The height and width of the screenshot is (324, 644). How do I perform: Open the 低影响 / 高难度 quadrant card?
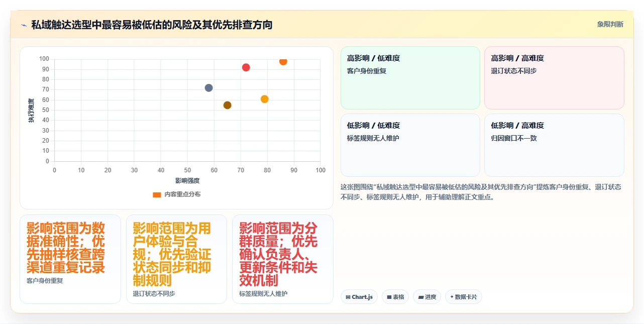pyautogui.click(x=554, y=145)
